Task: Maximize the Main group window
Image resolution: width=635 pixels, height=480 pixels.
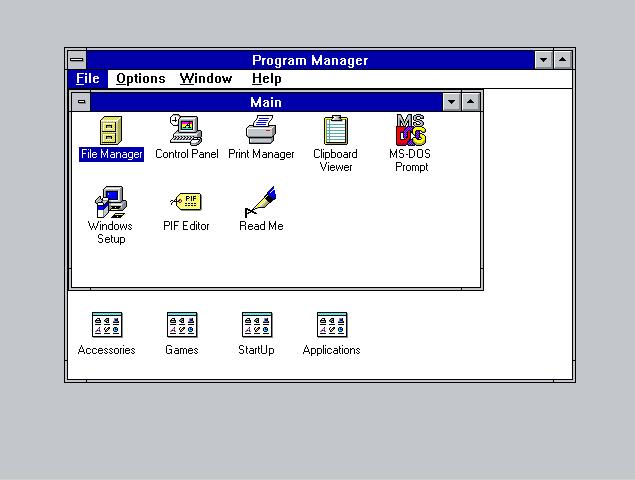Action: tap(471, 102)
